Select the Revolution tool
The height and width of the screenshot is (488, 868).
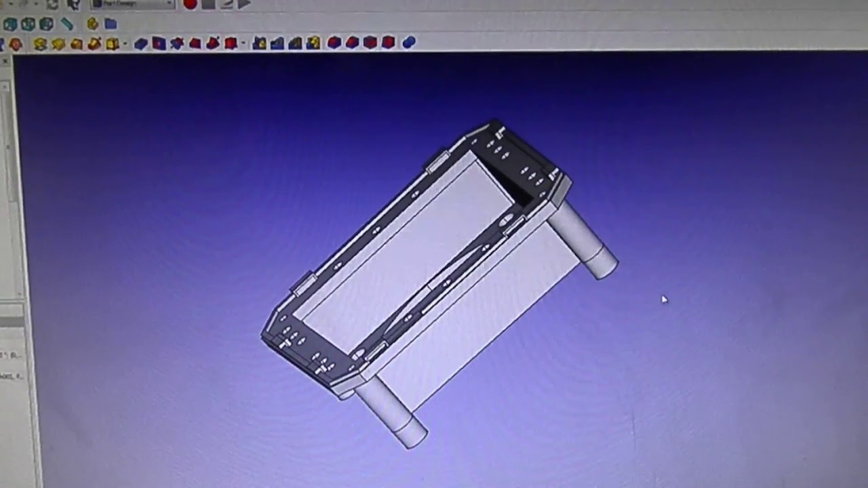[x=58, y=44]
